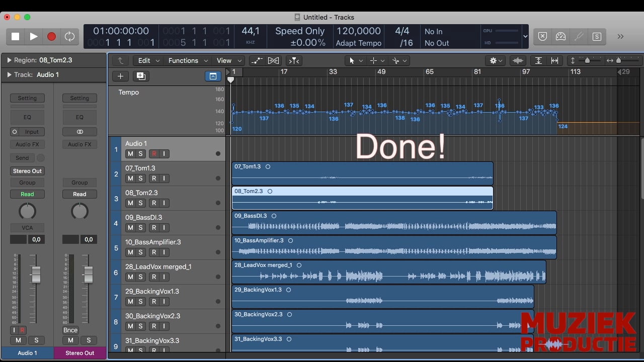Open the Edit menu in Tracks area
Screen dimensions: 644x362
click(x=148, y=60)
